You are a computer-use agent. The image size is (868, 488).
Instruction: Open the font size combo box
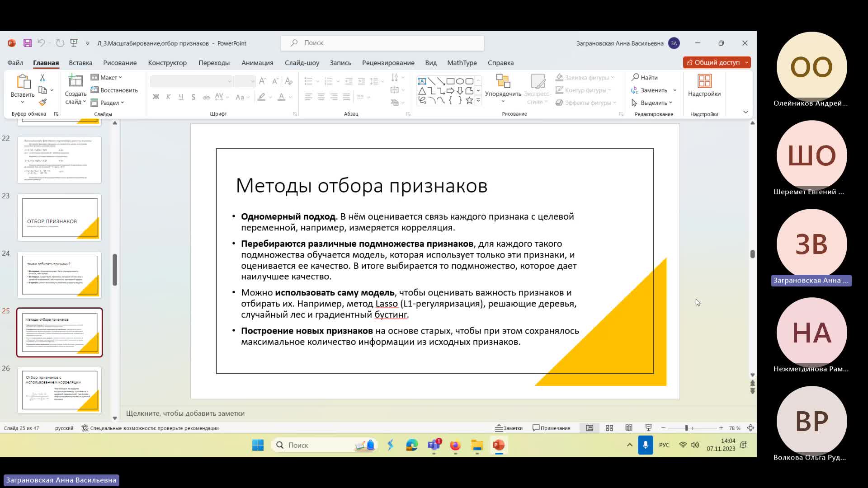click(x=245, y=81)
